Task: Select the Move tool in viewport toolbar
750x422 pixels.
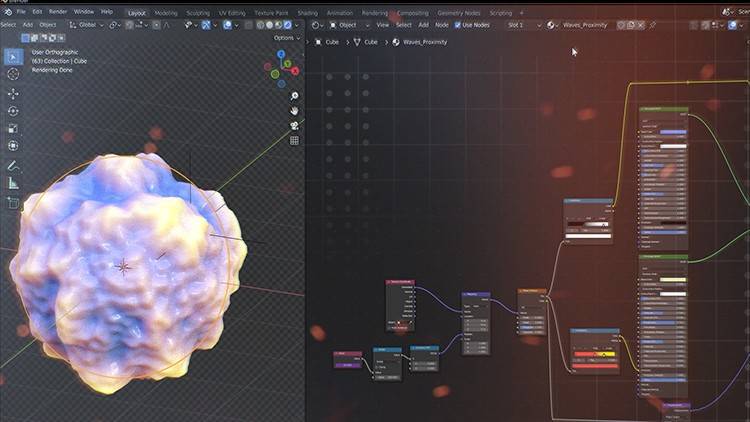Action: pos(13,92)
